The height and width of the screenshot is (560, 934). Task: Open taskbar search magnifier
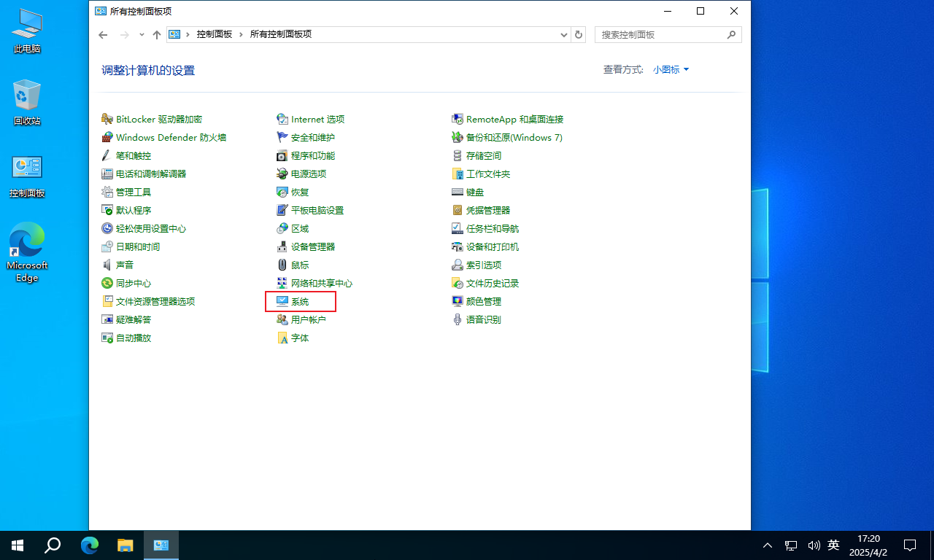tap(53, 545)
